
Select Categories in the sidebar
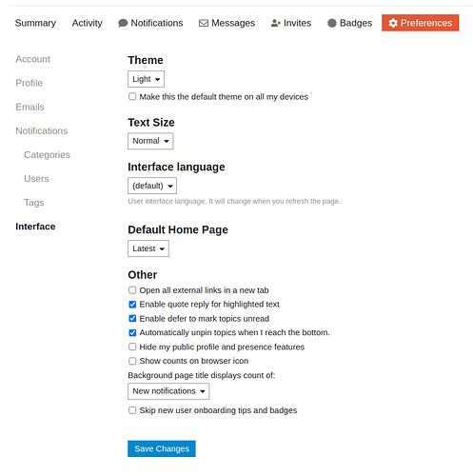tap(47, 155)
